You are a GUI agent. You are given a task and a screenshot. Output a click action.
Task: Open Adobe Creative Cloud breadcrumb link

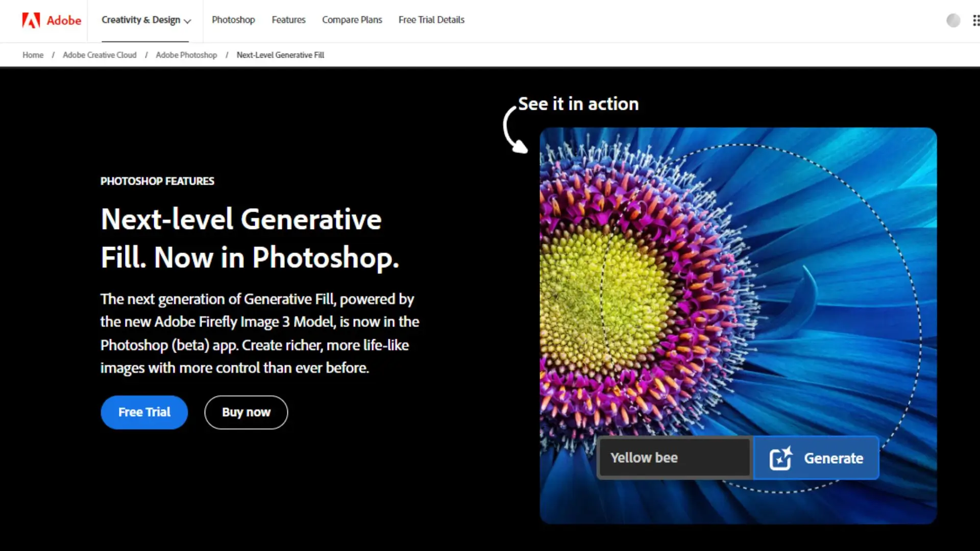100,55
